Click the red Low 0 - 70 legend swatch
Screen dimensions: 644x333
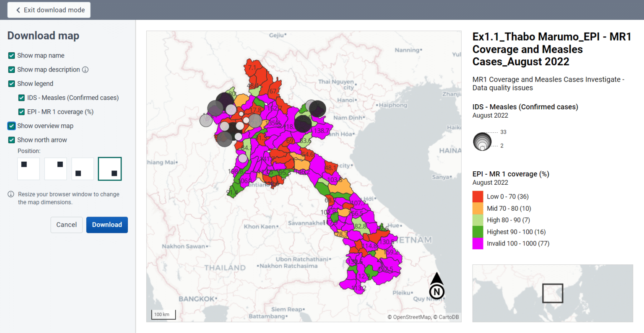[x=478, y=196]
